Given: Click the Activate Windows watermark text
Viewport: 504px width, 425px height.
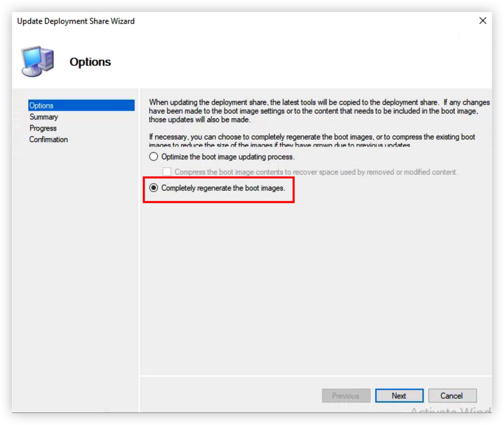Looking at the screenshot, I should coord(451,410).
